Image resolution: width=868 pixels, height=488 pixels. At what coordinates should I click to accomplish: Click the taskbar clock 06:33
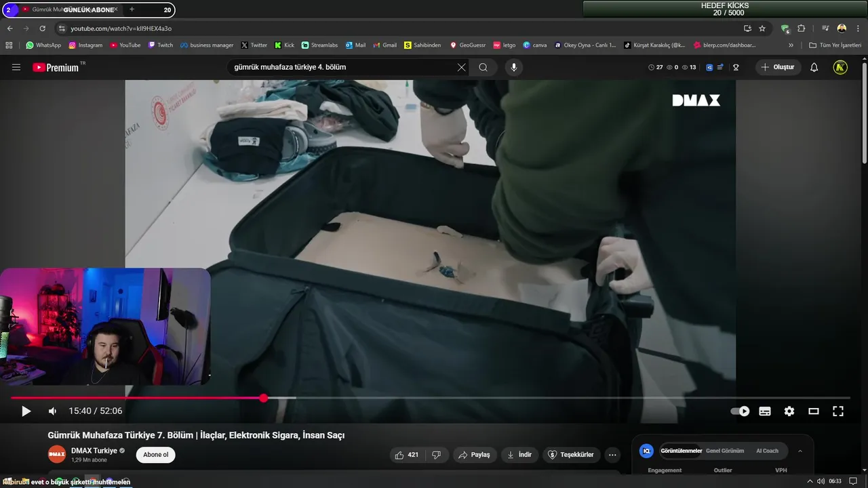835,481
